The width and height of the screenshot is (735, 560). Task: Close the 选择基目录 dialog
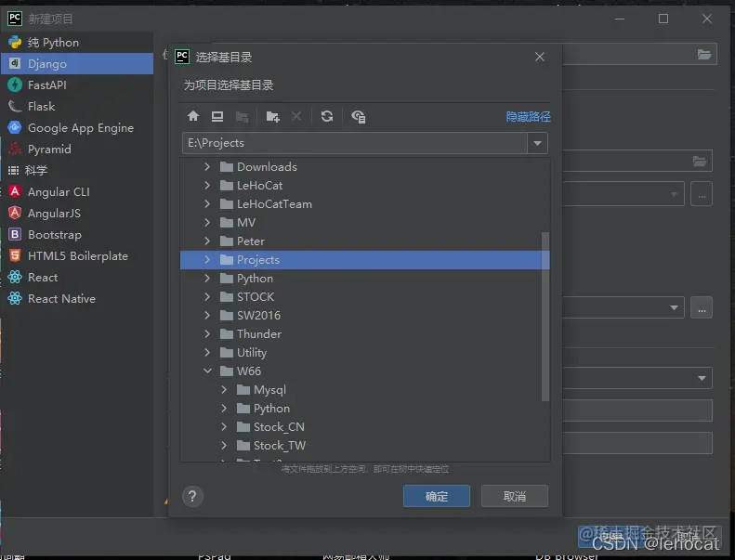coord(540,57)
